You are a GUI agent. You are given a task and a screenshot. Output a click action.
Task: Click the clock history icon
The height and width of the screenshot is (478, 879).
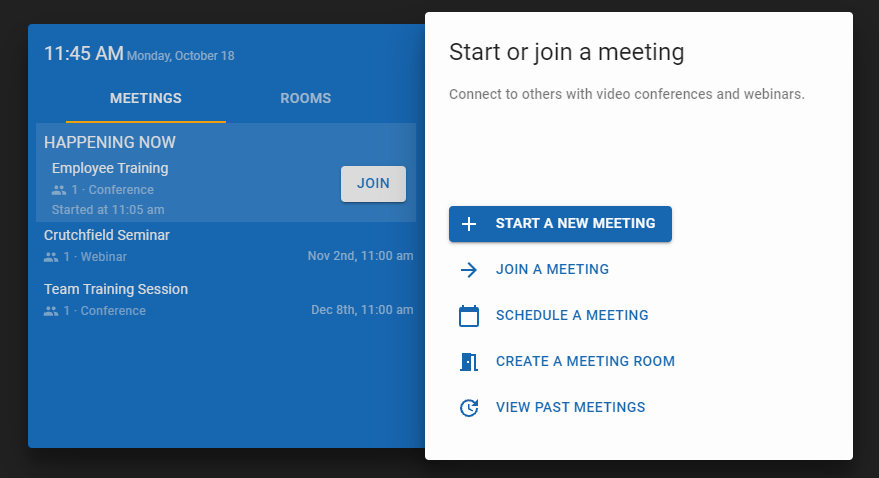(x=469, y=408)
